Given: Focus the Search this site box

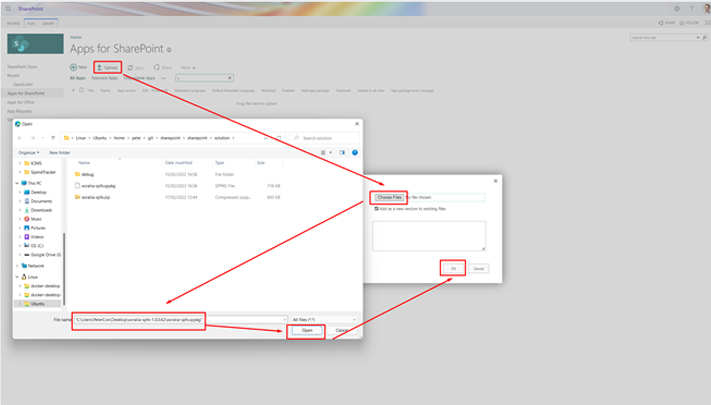Looking at the screenshot, I should coord(662,38).
